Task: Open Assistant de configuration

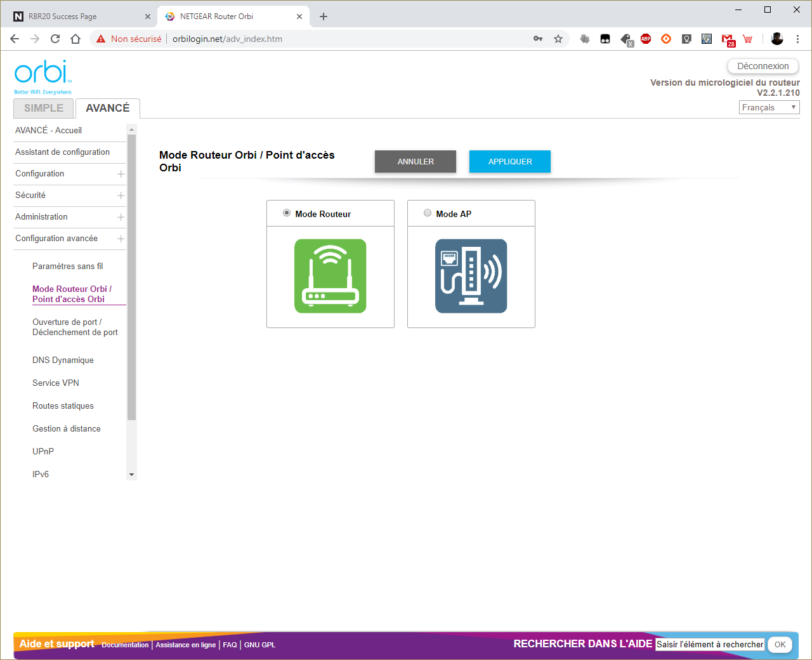Action: (62, 152)
